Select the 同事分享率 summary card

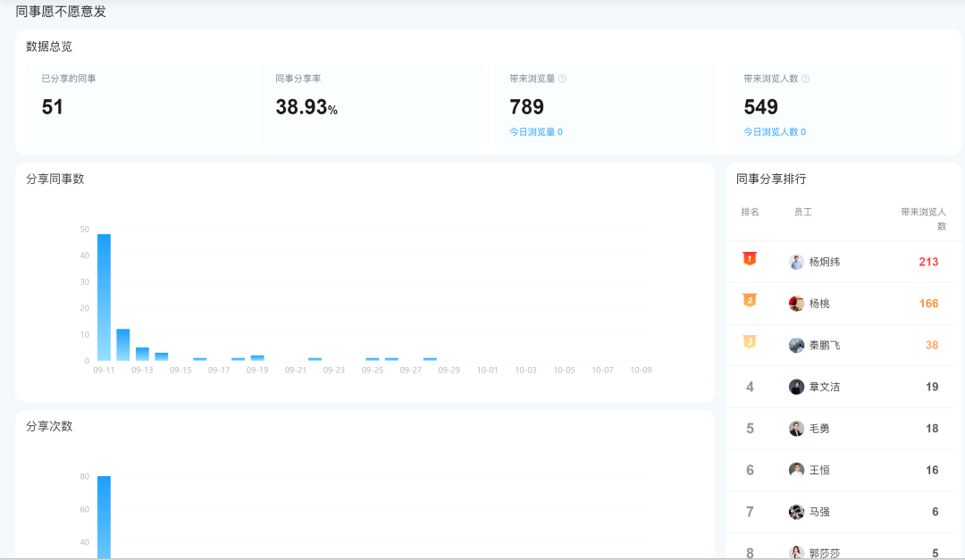pos(371,104)
